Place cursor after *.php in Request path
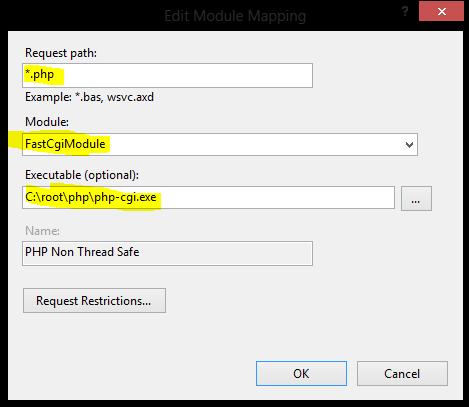 [54, 74]
